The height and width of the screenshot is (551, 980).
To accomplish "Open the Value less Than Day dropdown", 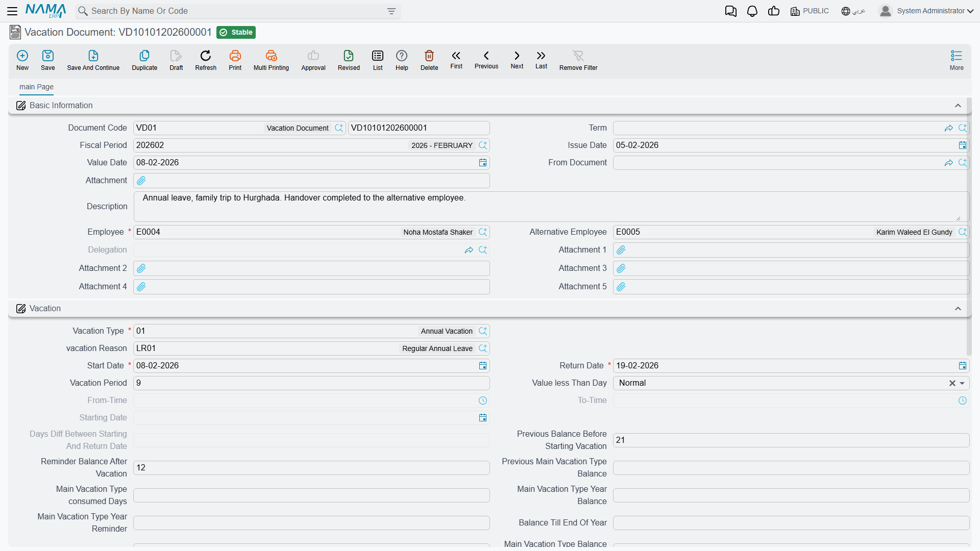I will tap(962, 383).
